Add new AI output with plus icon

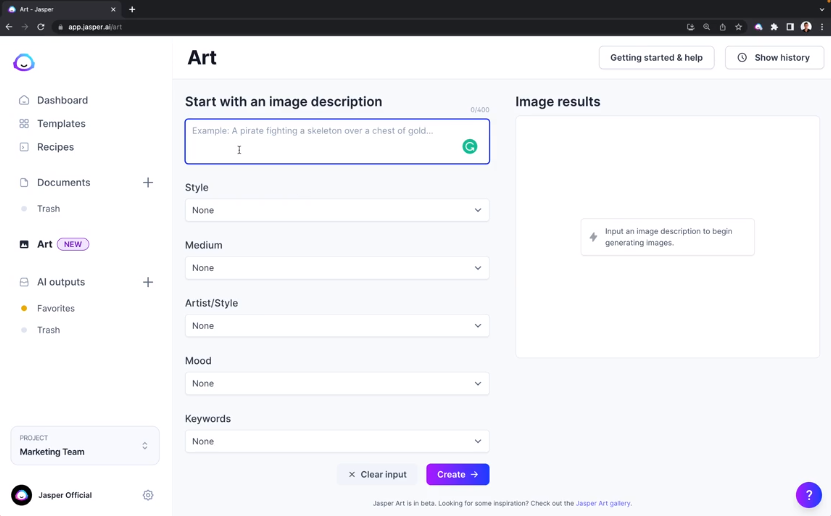click(148, 282)
